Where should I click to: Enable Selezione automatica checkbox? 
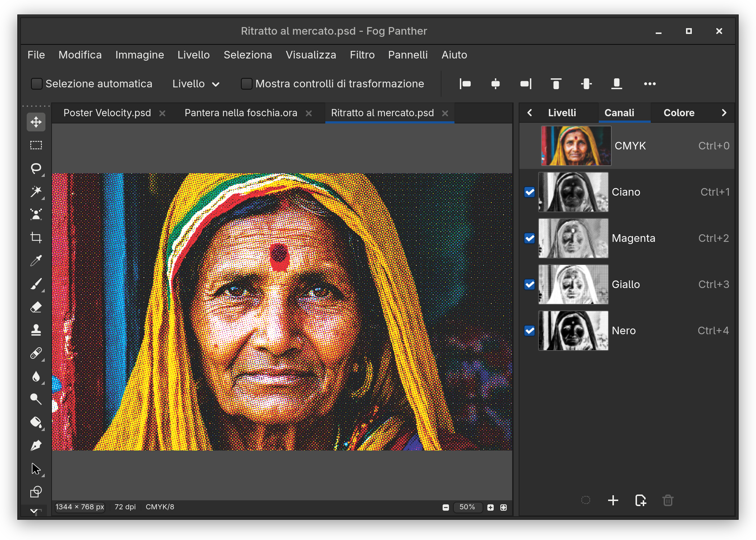click(x=37, y=84)
